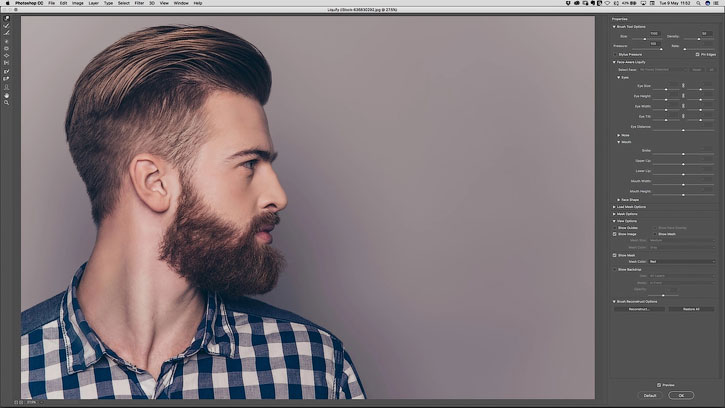Toggle the Preview checkbox
This screenshot has height=408, width=725.
tap(659, 385)
